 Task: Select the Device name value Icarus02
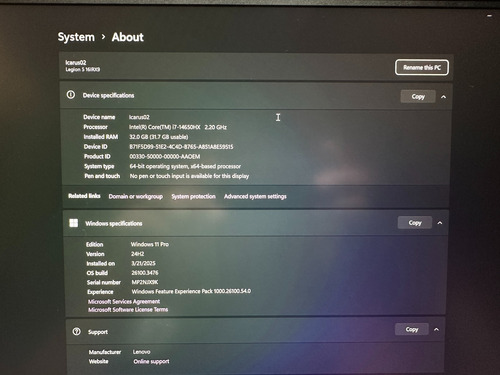(x=139, y=117)
